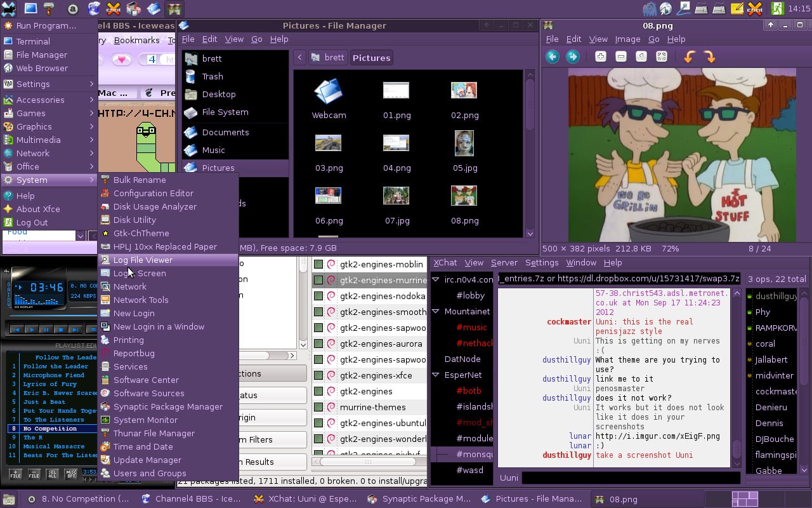Click the brett path button in File Manager

(x=327, y=58)
